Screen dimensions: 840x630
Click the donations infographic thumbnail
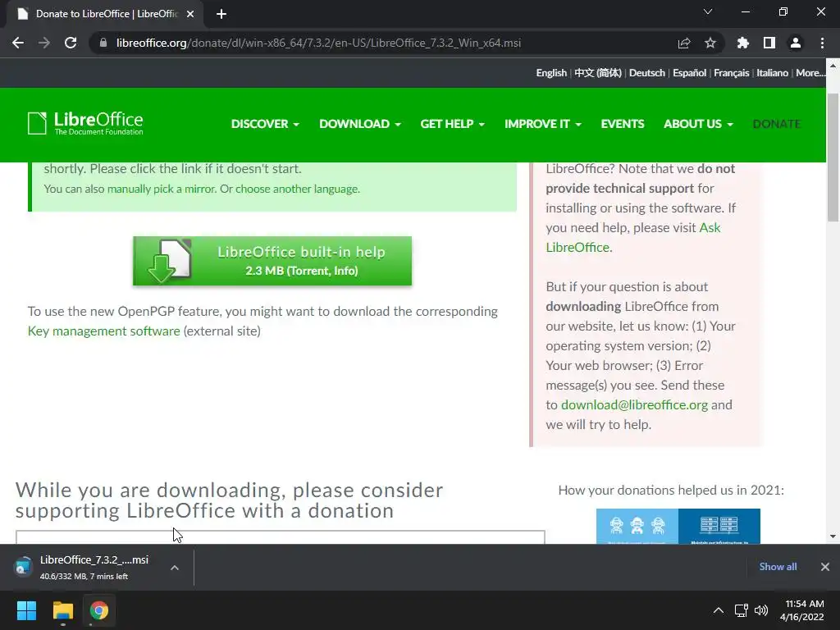(678, 526)
